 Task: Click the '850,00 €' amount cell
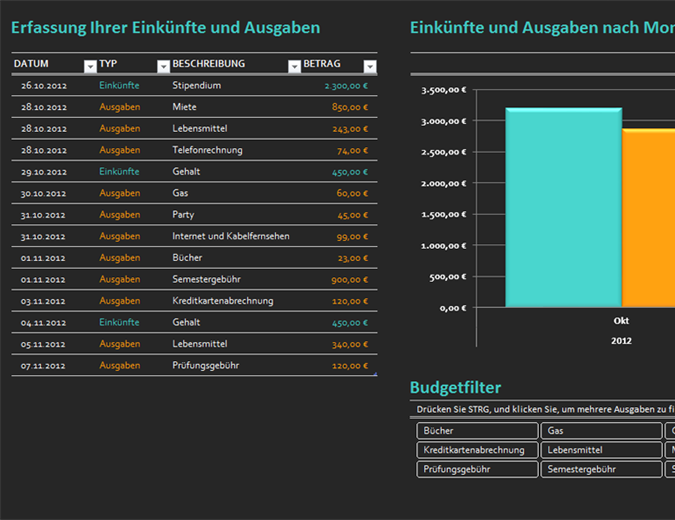[350, 107]
